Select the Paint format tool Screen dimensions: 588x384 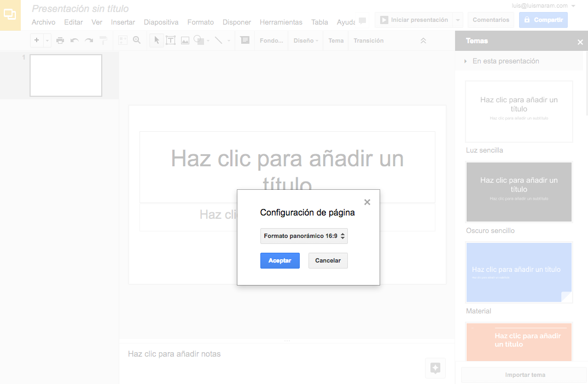click(103, 40)
